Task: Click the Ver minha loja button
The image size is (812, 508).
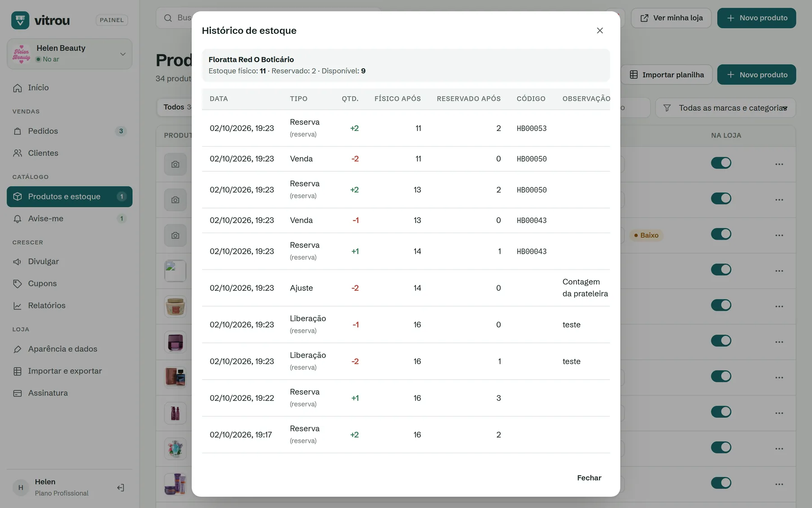Action: 671,18
